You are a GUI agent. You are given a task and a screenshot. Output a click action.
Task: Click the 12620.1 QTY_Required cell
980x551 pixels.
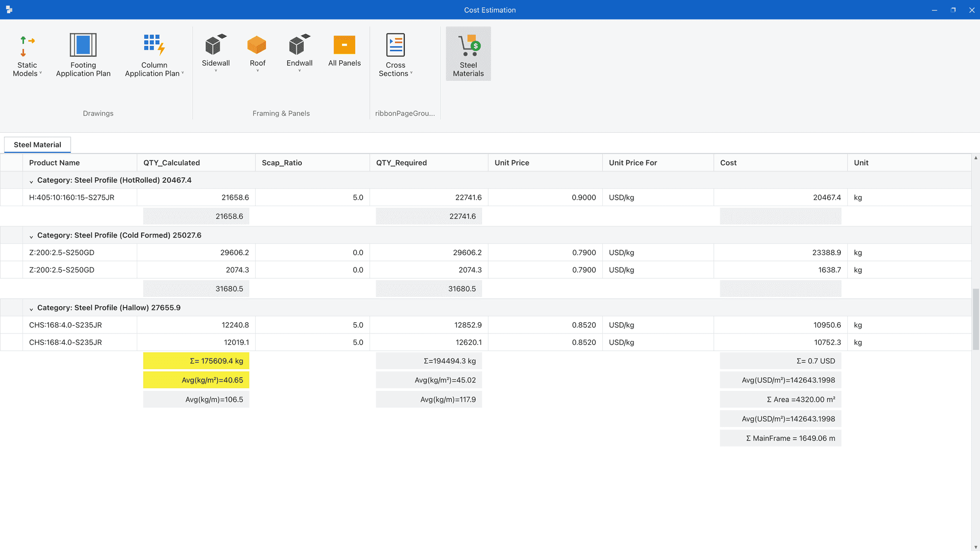[429, 342]
